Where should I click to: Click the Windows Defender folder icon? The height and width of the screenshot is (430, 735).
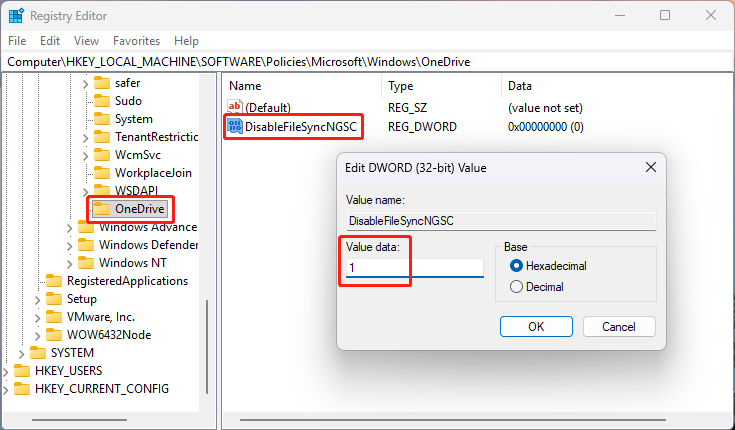click(x=86, y=245)
